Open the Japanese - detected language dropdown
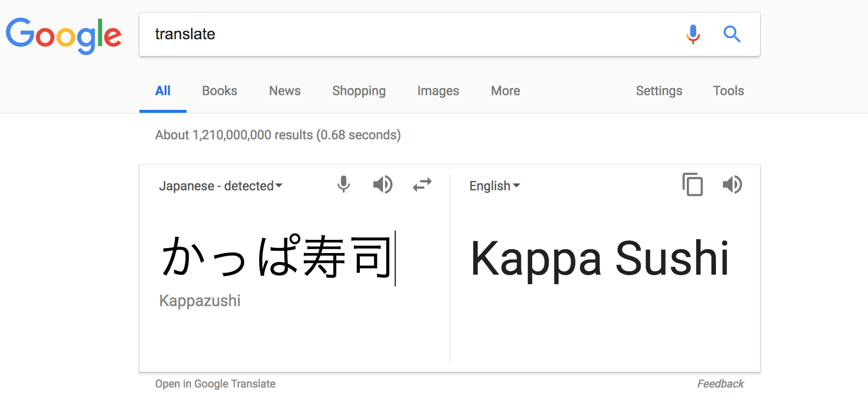This screenshot has width=868, height=414. coord(220,186)
